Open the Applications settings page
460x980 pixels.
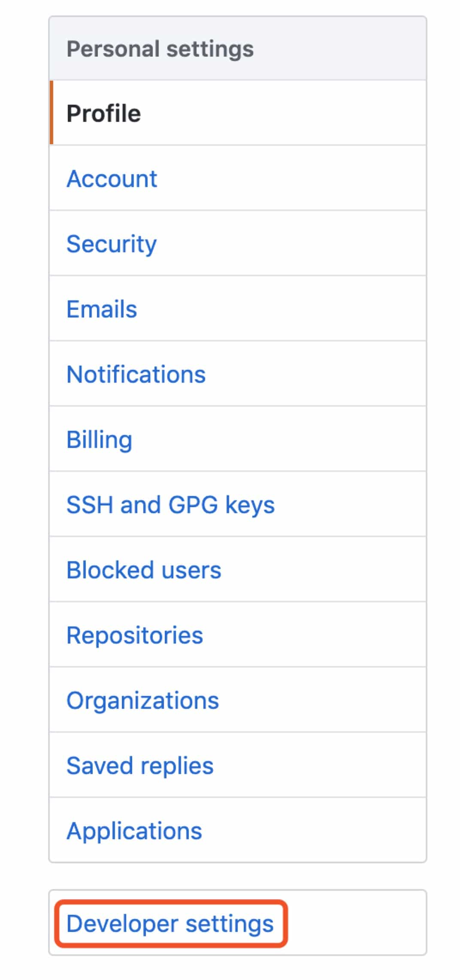point(238,830)
